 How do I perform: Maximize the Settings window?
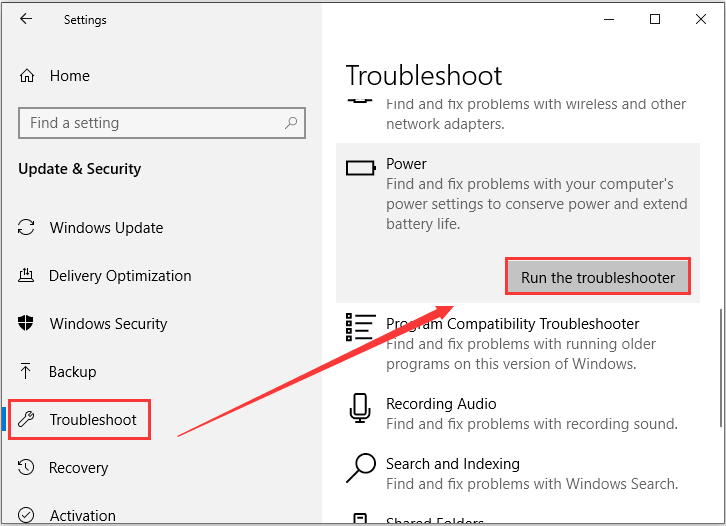655,19
